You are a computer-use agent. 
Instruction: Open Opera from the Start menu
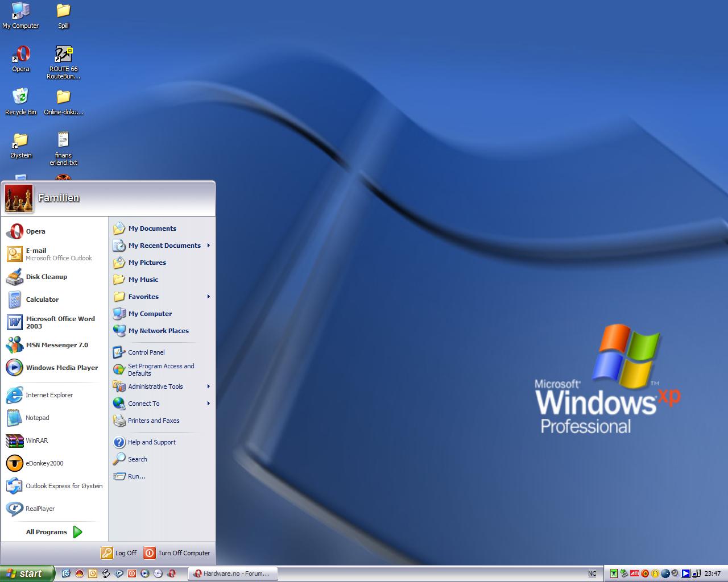pos(35,231)
